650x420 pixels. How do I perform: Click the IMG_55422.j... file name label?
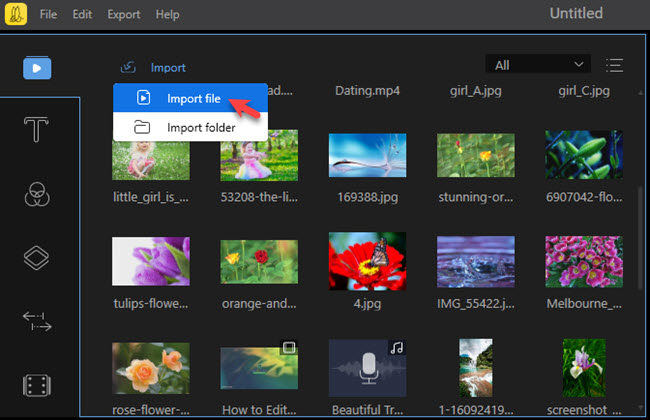coord(475,303)
